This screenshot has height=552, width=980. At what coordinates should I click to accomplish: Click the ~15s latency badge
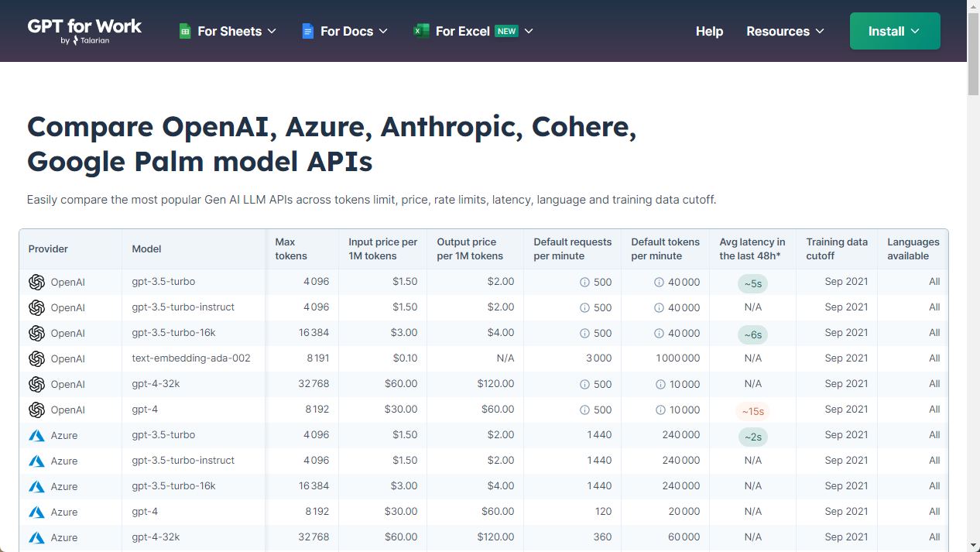tap(752, 412)
